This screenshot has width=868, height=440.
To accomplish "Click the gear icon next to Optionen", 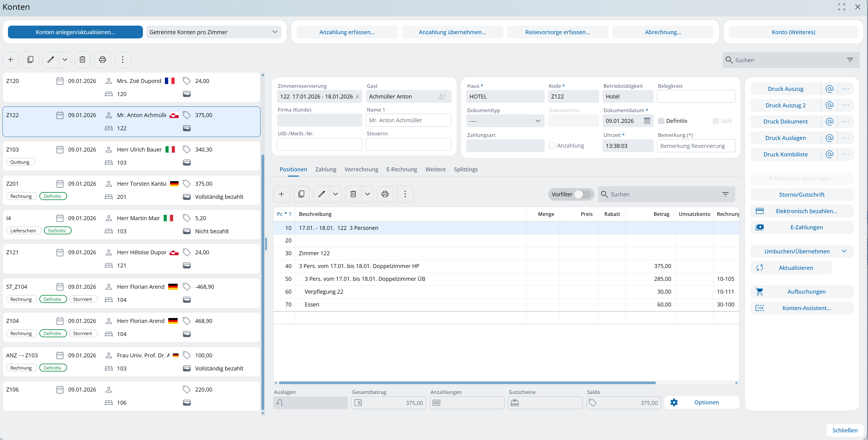I will pyautogui.click(x=674, y=402).
